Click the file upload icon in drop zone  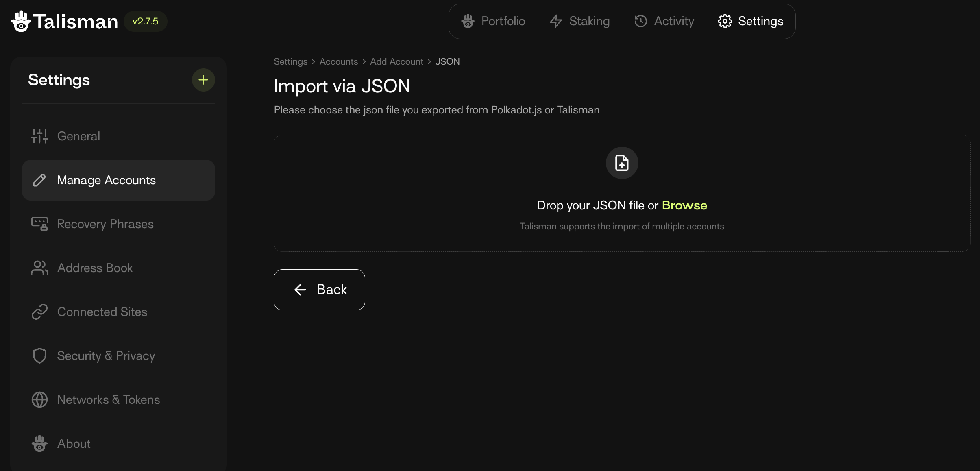click(622, 163)
